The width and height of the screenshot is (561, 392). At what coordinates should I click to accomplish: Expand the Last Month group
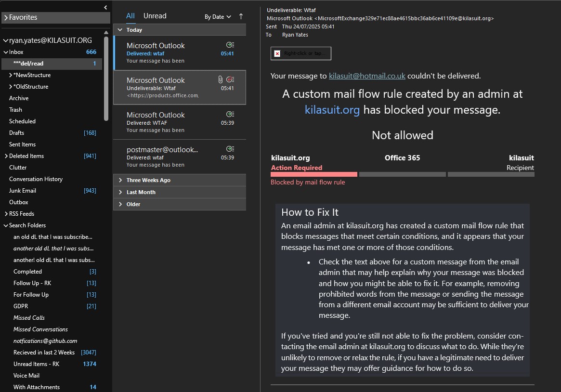[x=120, y=192]
